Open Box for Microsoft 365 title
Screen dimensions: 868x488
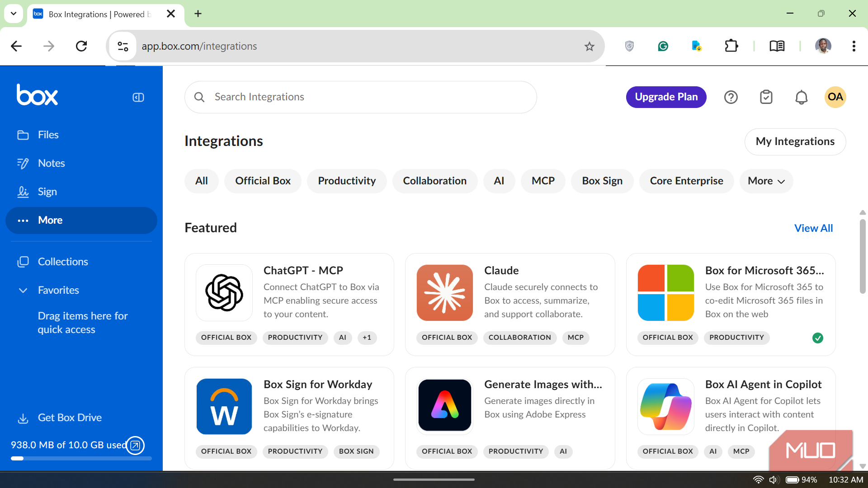(x=764, y=270)
